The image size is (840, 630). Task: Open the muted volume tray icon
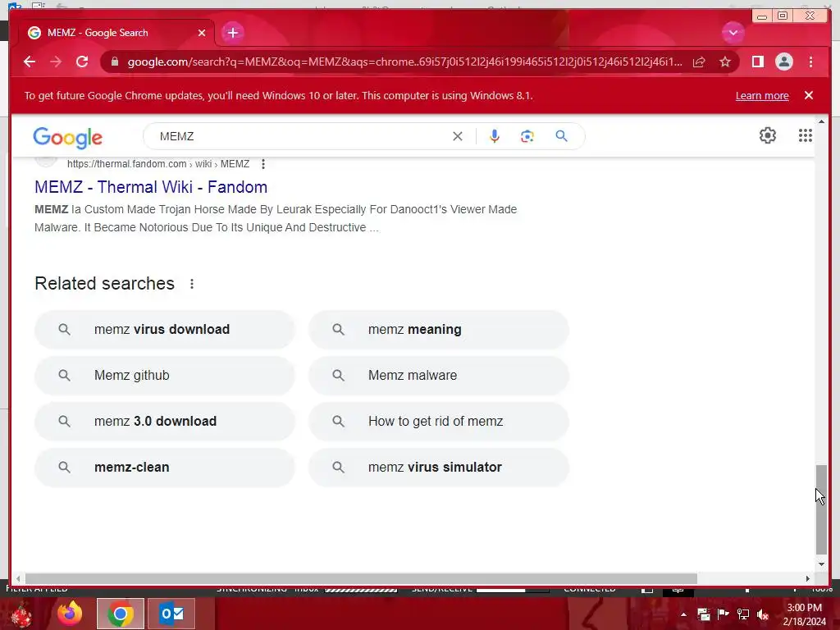pyautogui.click(x=763, y=614)
